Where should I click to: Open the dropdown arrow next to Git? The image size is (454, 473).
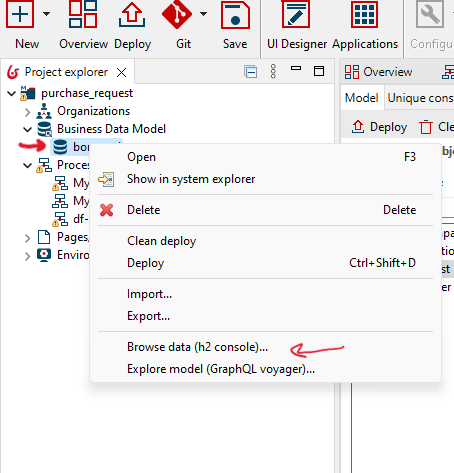tap(203, 14)
